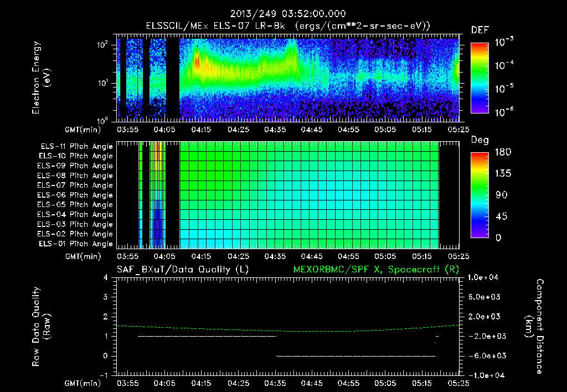This screenshot has width=567, height=392.
Task: Click the 10^-6 tick label on DEF scale
Action: coord(504,112)
